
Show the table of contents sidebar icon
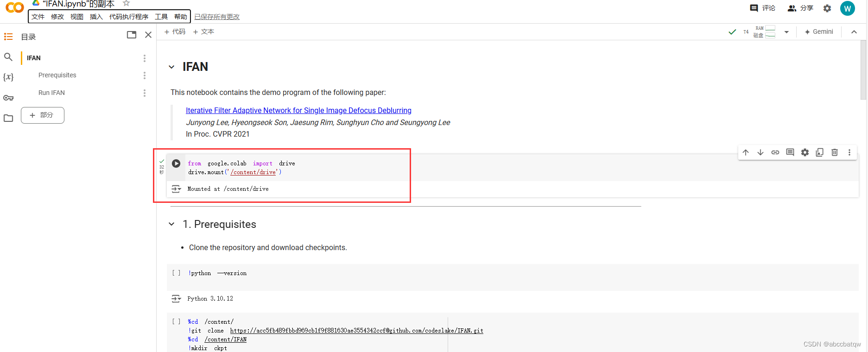point(8,37)
